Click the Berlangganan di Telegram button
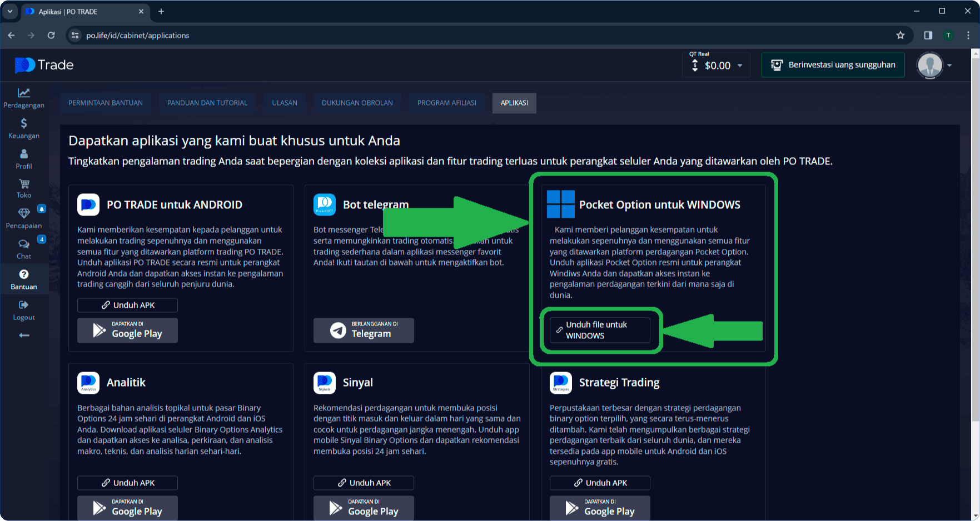The height and width of the screenshot is (521, 980). (x=364, y=330)
